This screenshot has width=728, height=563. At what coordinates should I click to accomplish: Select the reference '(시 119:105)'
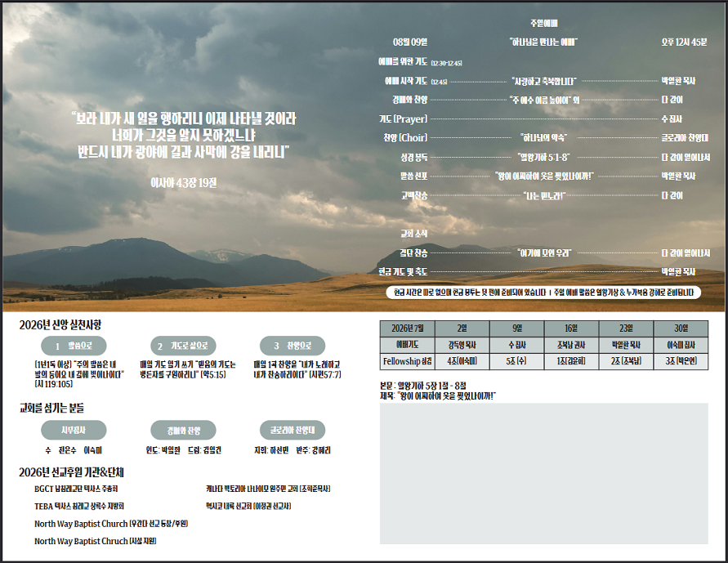click(x=53, y=384)
